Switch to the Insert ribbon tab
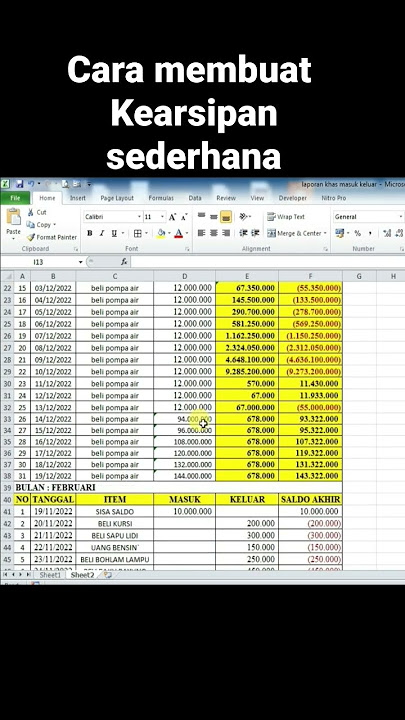This screenshot has width=405, height=720. point(78,198)
